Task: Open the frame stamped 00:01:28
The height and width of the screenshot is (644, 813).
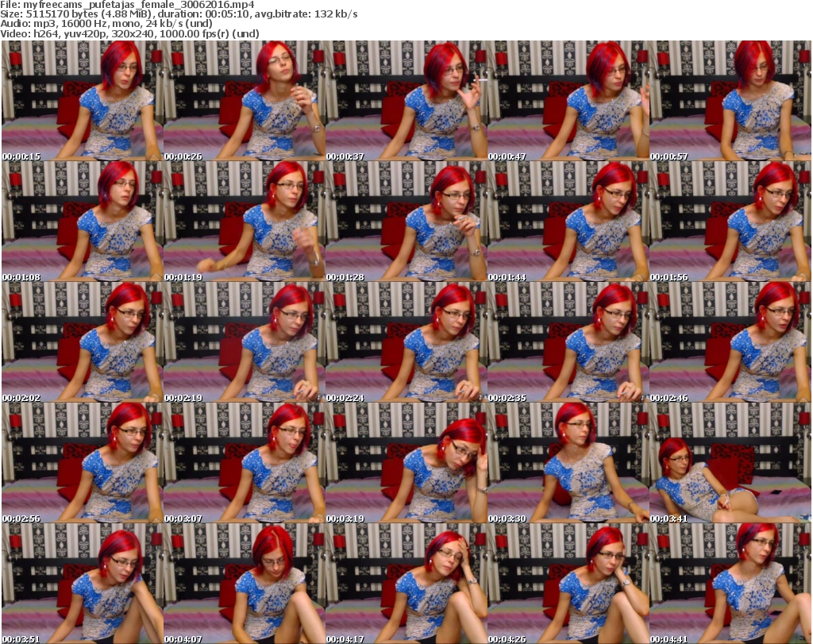Action: pyautogui.click(x=406, y=221)
